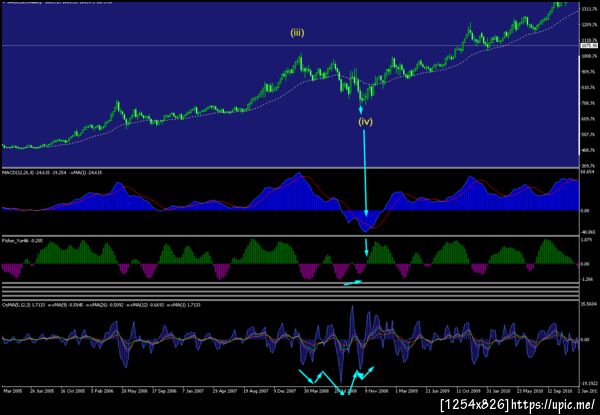600x415 pixels.
Task: Select the (iv) wave label below the low
Action: pos(365,122)
